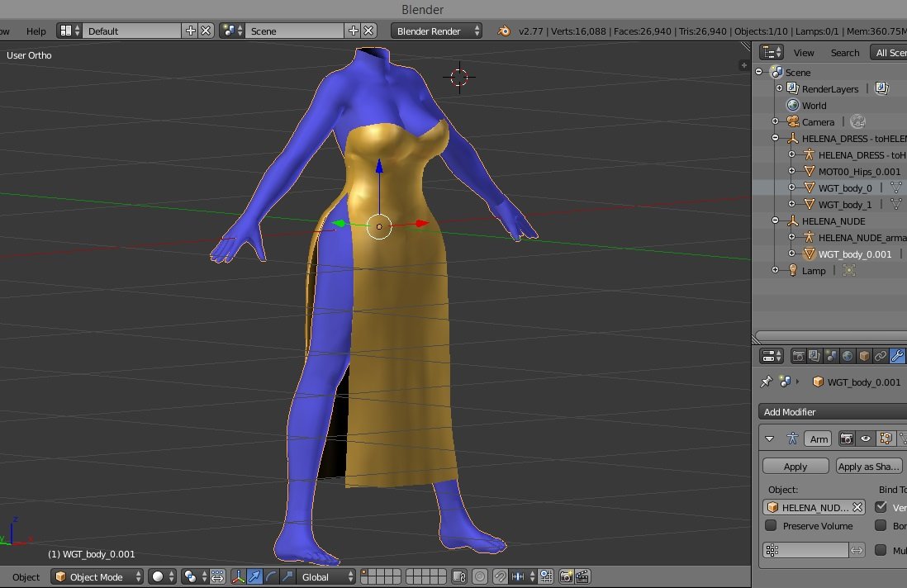Click the snap magnet icon
907x588 pixels.
click(501, 576)
